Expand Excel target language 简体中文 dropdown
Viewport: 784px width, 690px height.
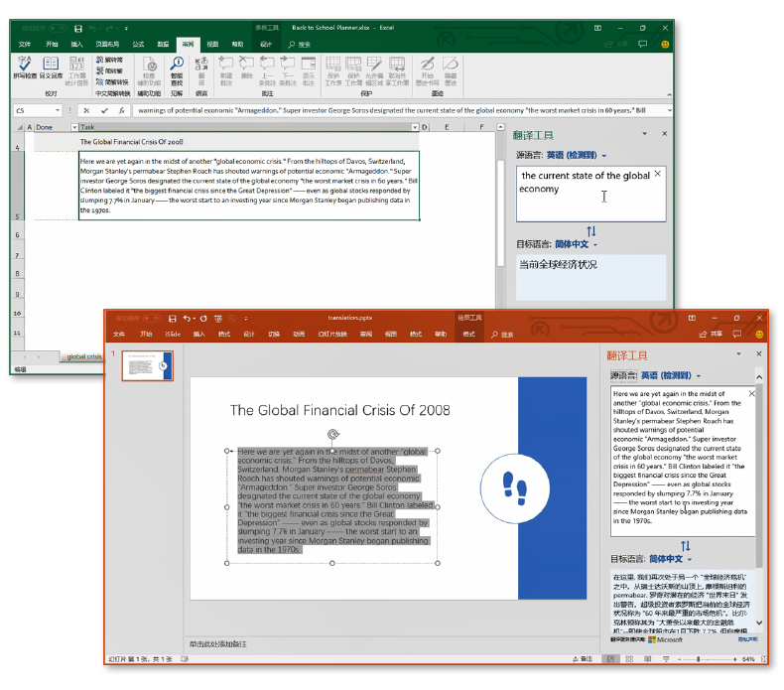pyautogui.click(x=595, y=244)
